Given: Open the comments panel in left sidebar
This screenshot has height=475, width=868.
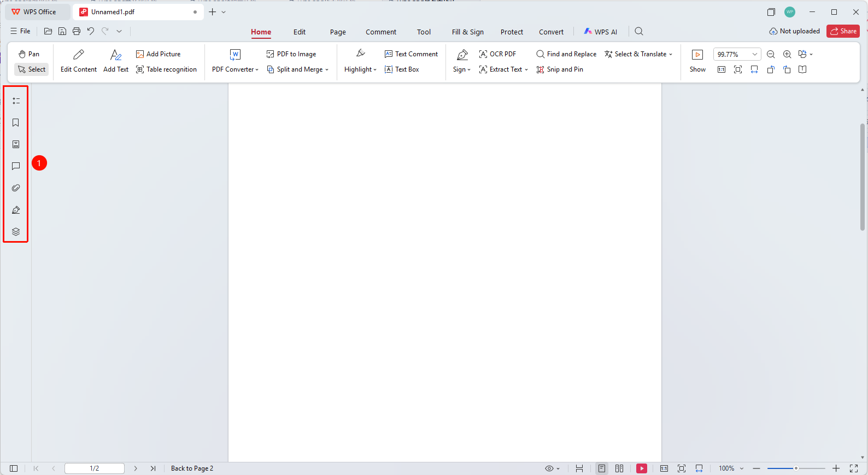Looking at the screenshot, I should coord(16,166).
